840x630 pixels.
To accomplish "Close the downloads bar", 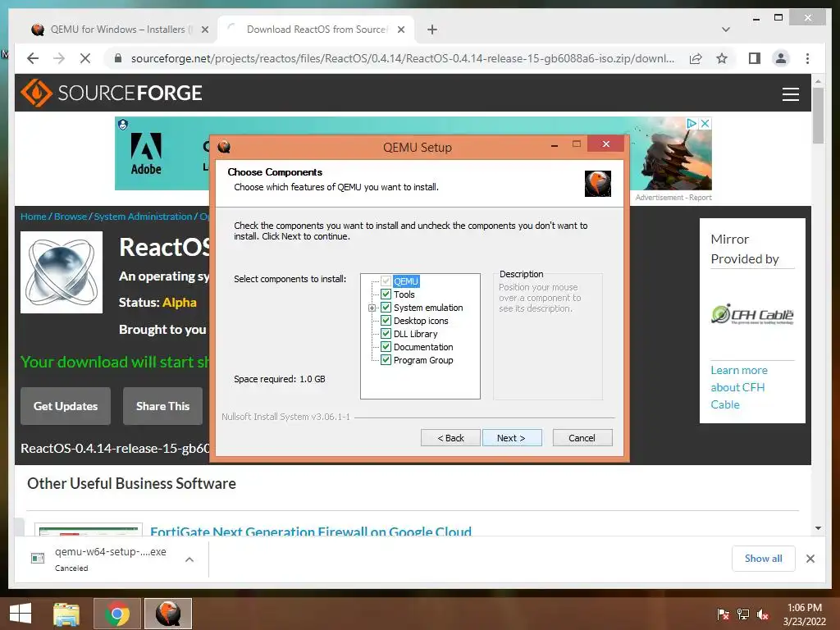I will pos(810,559).
